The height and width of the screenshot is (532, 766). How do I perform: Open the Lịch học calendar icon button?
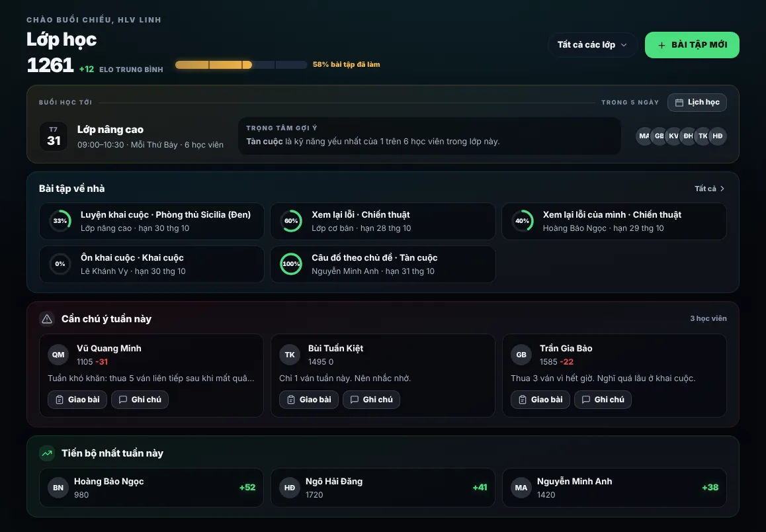pos(697,103)
